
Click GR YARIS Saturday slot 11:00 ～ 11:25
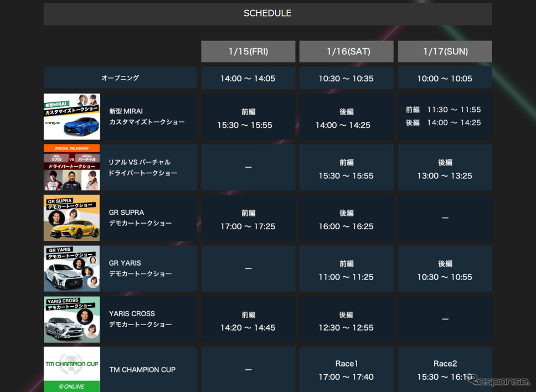point(346,277)
